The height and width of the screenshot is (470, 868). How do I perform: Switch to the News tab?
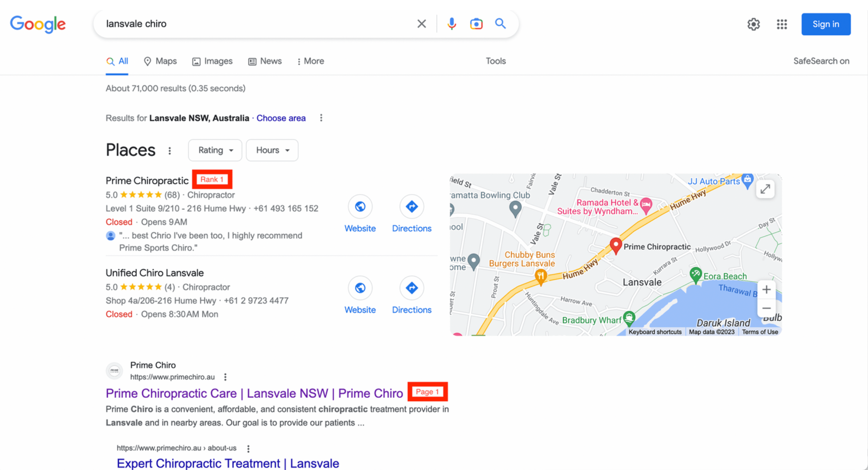[x=265, y=61]
